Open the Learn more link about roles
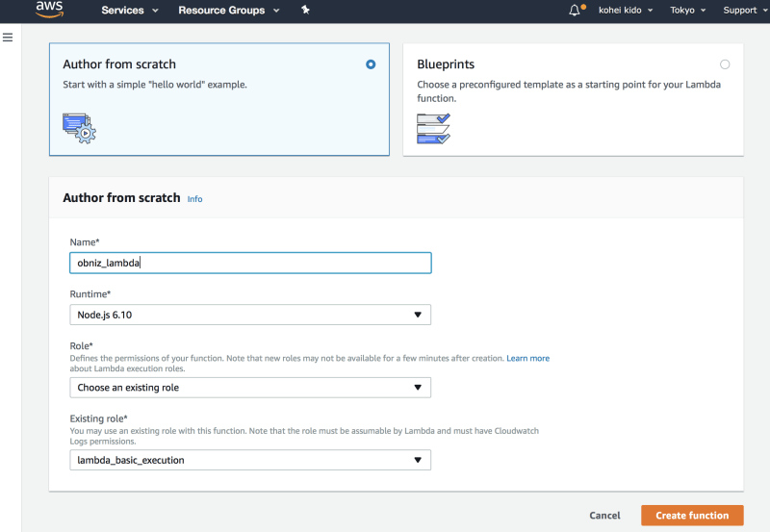This screenshot has height=532, width=770. tap(527, 358)
